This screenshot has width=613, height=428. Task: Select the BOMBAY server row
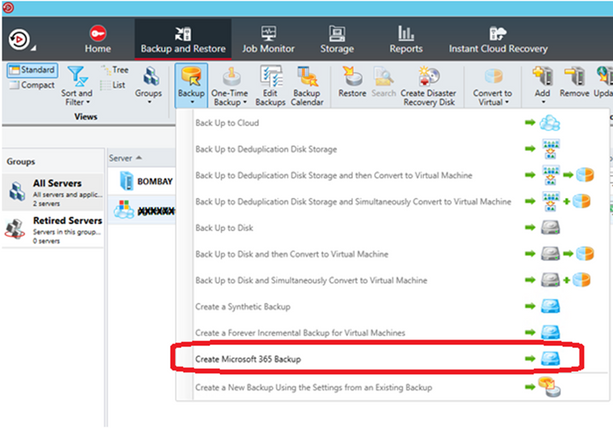click(142, 181)
